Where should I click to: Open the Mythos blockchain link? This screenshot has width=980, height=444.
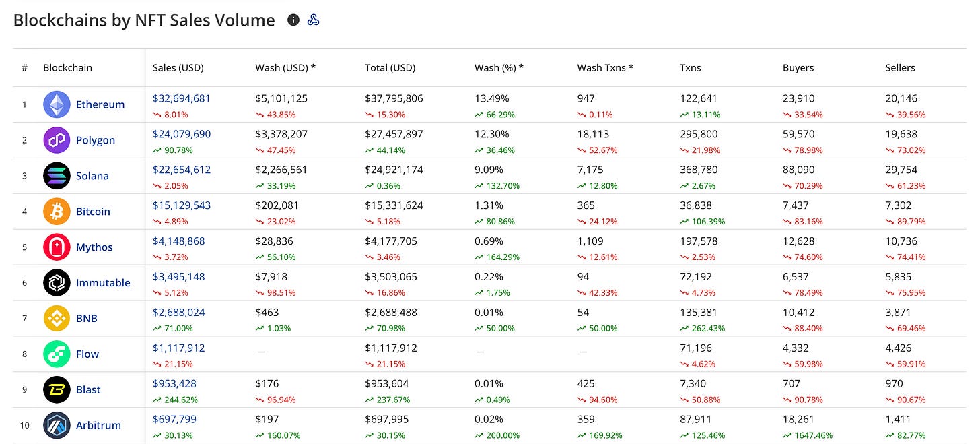coord(94,247)
